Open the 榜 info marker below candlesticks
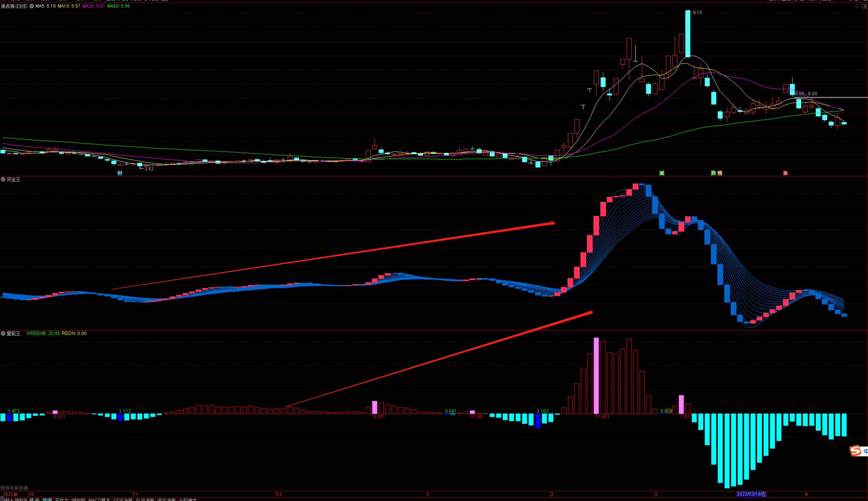This screenshot has width=868, height=501. point(720,173)
